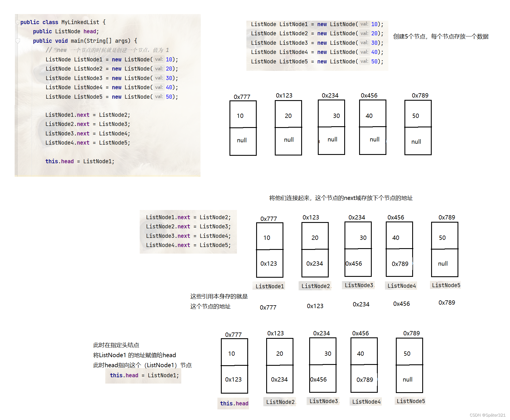The image size is (510, 420).
Task: Click the text '这个节点的地址'
Action: point(210,306)
